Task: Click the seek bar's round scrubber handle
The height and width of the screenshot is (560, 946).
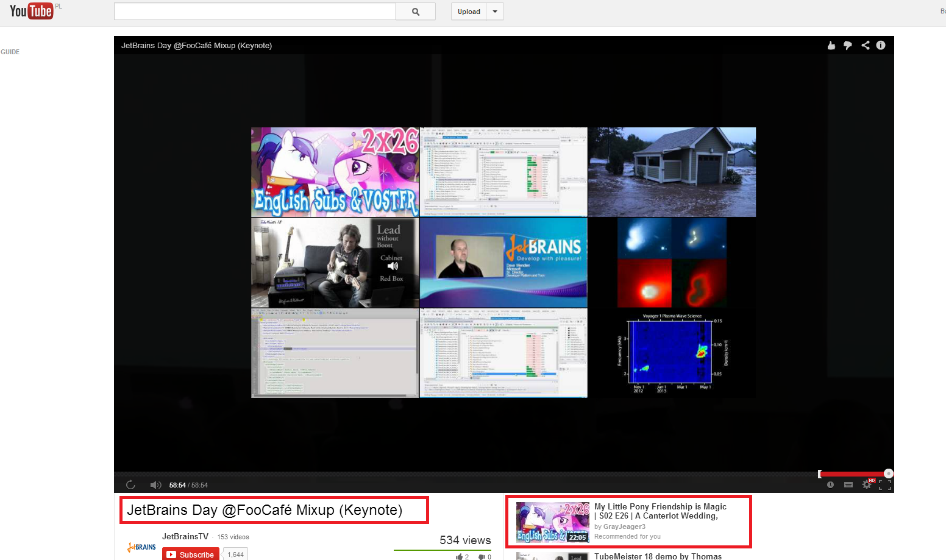Action: coord(889,473)
